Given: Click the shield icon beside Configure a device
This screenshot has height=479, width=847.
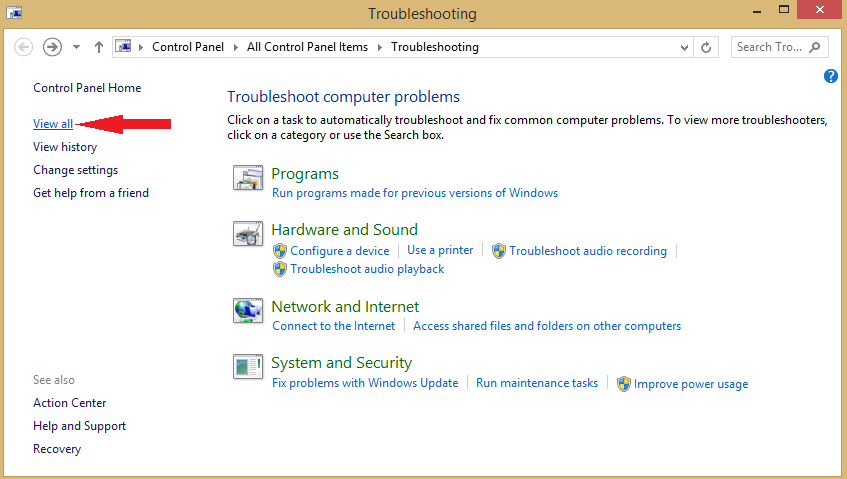Looking at the screenshot, I should pos(280,251).
